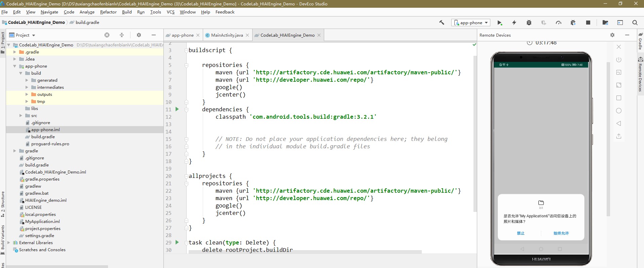Expand External Libraries node
The image size is (644, 268).
pos(9,242)
